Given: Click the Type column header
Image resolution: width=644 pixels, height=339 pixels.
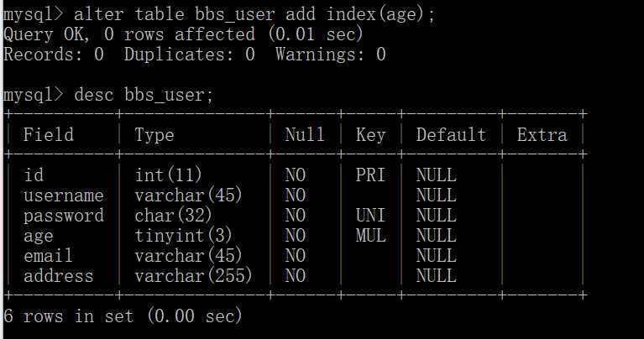Looking at the screenshot, I should 154,135.
